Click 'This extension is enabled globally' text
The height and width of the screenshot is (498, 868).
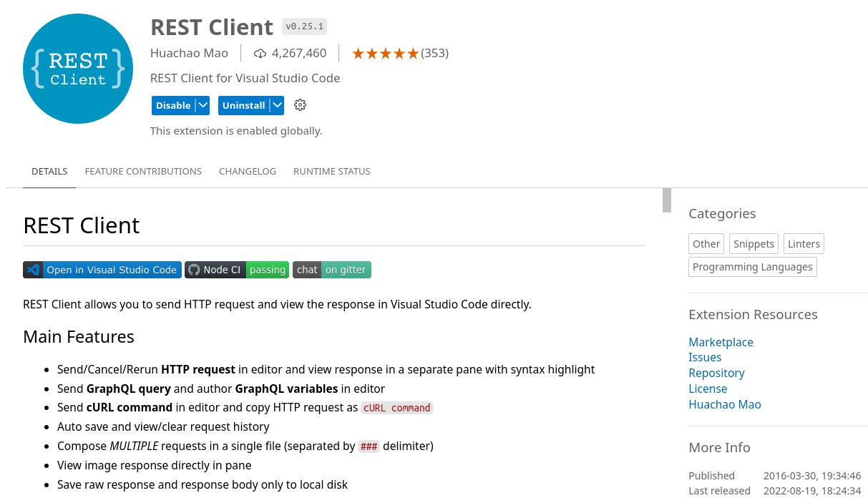(236, 131)
